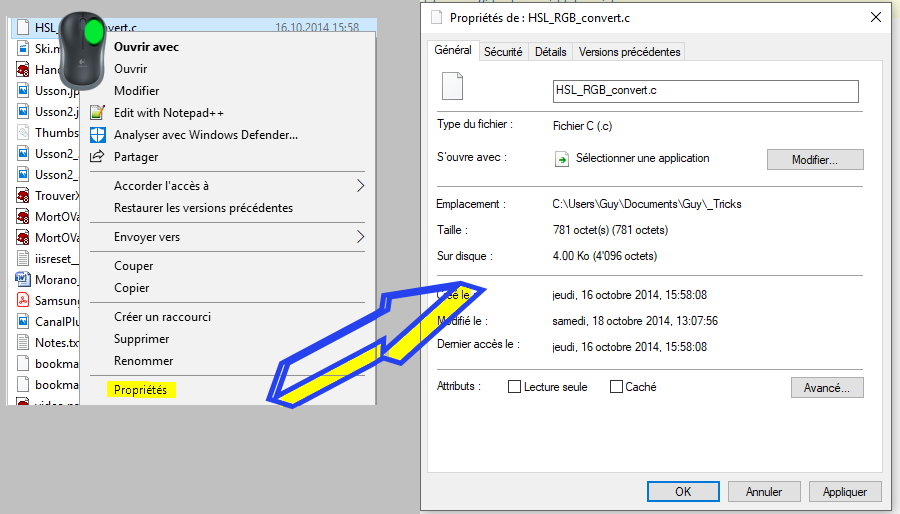This screenshot has height=514, width=900.
Task: Switch to the Sécurité tab
Action: (503, 52)
